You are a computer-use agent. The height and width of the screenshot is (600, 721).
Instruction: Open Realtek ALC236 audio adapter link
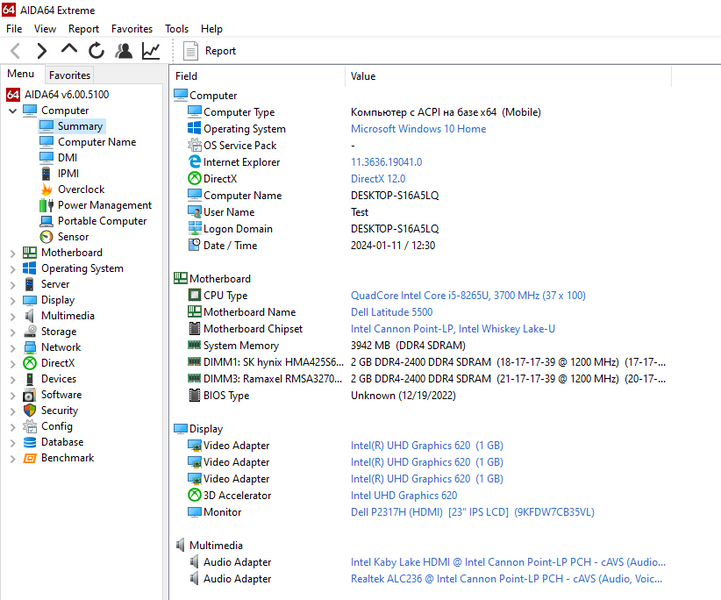506,579
